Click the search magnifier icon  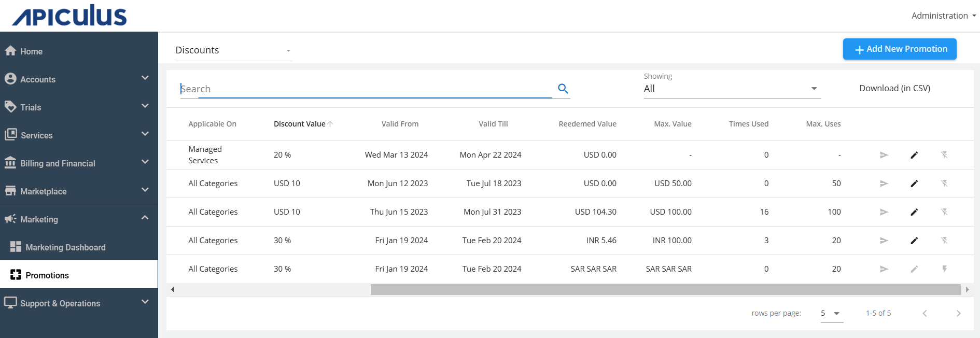(x=563, y=89)
